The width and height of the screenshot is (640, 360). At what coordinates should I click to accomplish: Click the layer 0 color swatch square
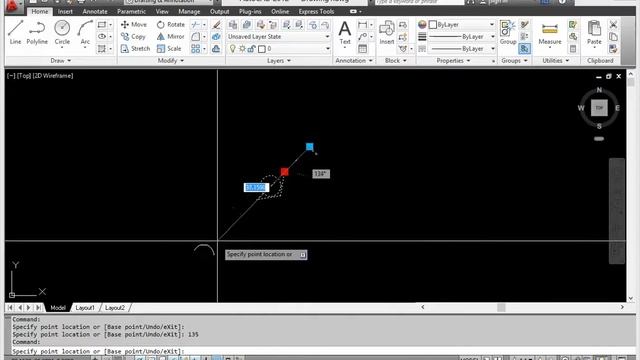coord(262,49)
